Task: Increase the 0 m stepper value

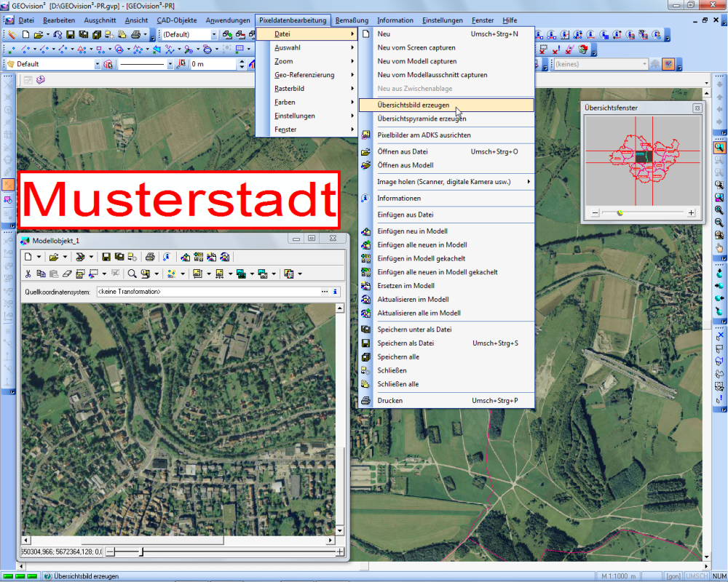Action: [242, 61]
